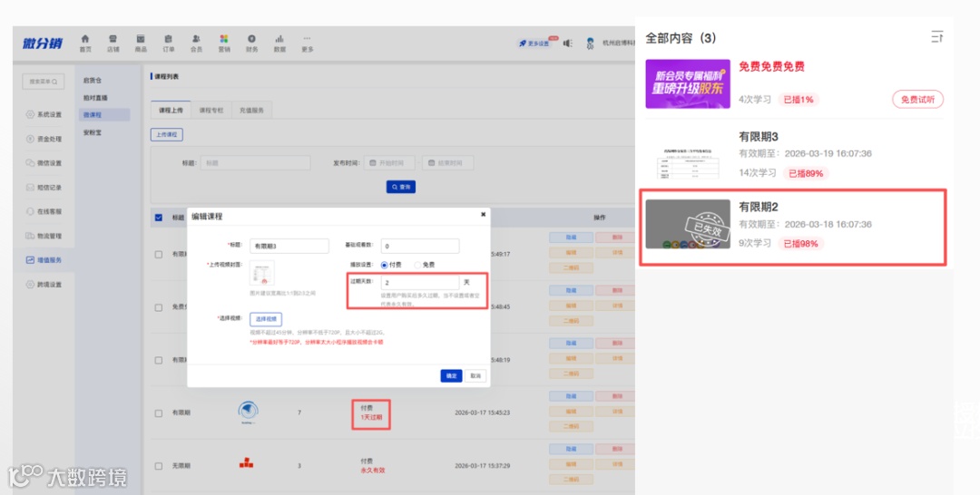Open the 财务 finance nav icon
This screenshot has width=980, height=495.
pos(252,44)
